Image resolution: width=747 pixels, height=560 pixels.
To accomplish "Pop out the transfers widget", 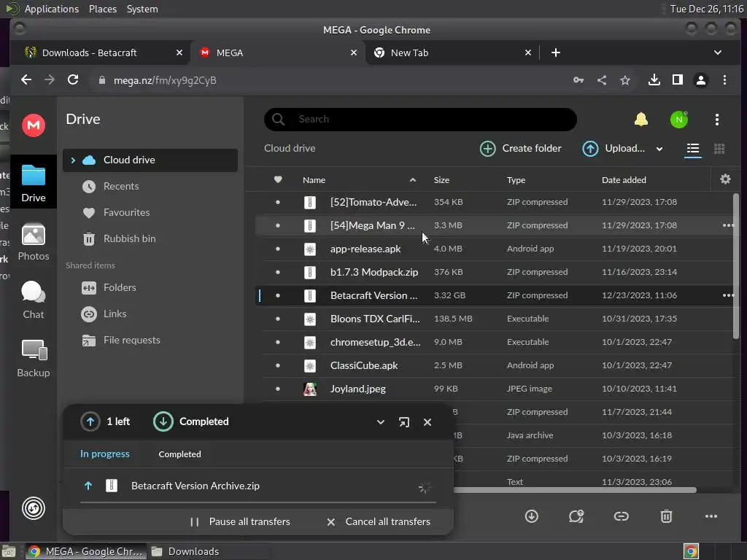I will point(403,422).
